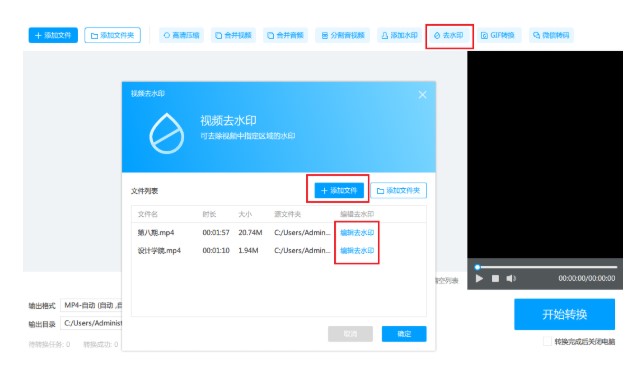Click the black video preview area
This screenshot has height=375, width=635.
pos(545,154)
